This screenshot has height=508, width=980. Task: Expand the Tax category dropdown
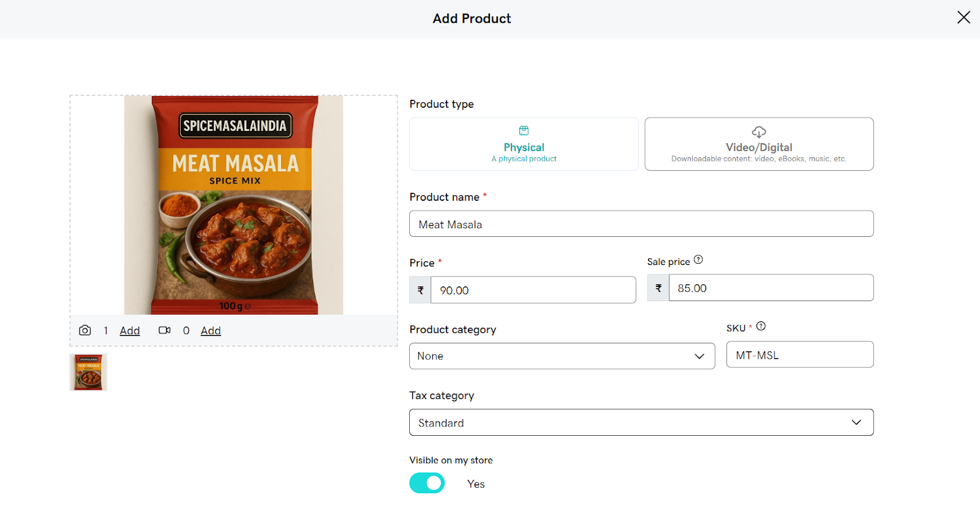coord(641,422)
